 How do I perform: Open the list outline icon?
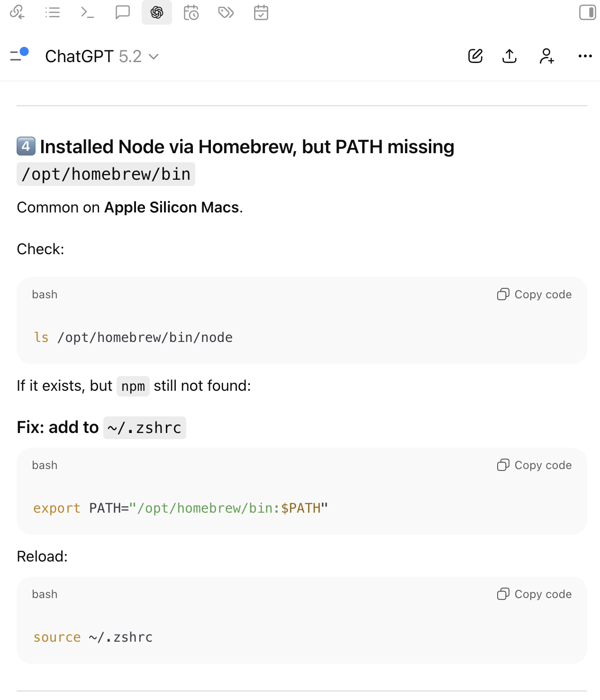53,12
